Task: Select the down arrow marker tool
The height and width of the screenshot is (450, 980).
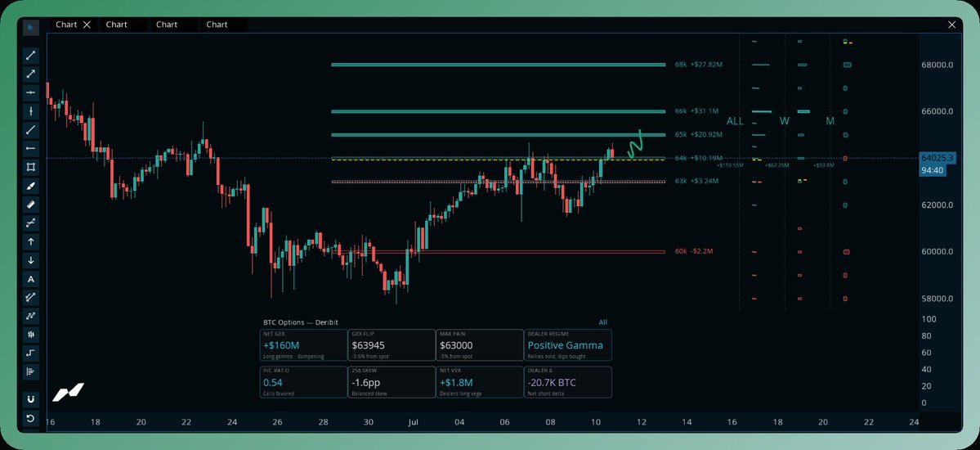Action: (30, 259)
